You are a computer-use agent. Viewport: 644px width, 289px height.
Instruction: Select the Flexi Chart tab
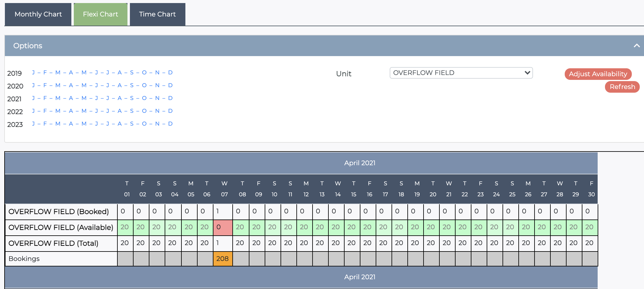click(100, 14)
